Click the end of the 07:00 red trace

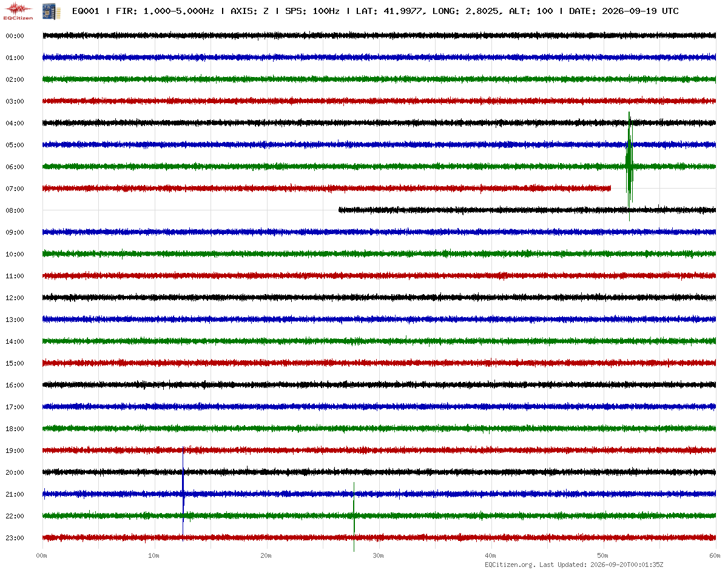tap(609, 188)
